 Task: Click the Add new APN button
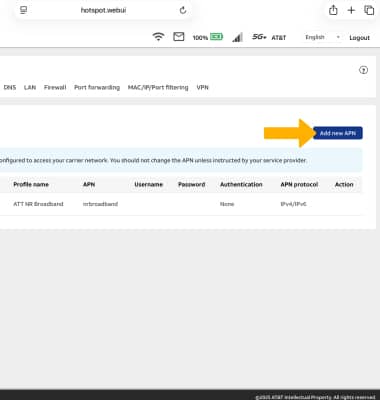[x=338, y=133]
